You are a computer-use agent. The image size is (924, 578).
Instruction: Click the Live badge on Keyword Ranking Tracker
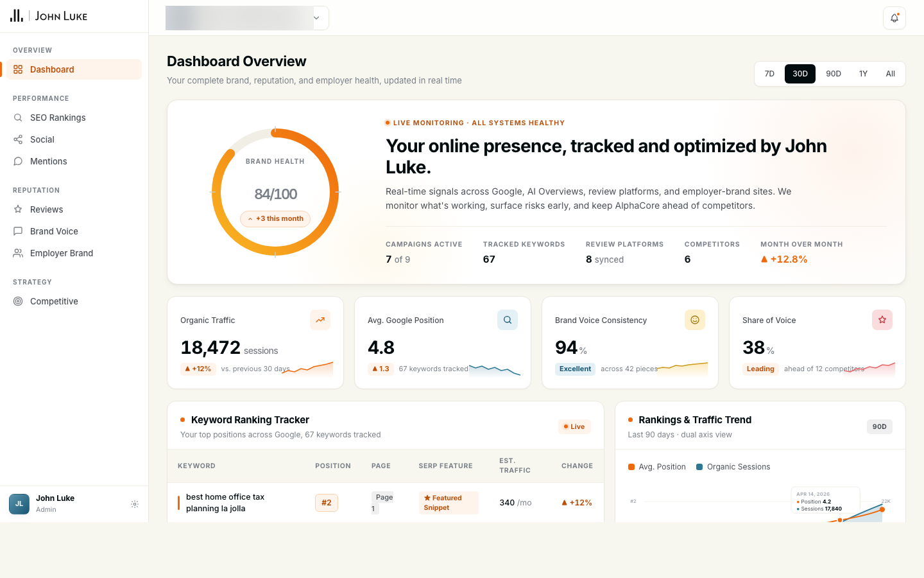click(x=574, y=426)
